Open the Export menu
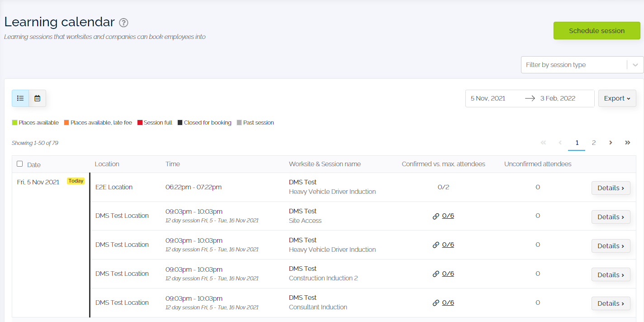The width and height of the screenshot is (644, 322). coord(617,98)
